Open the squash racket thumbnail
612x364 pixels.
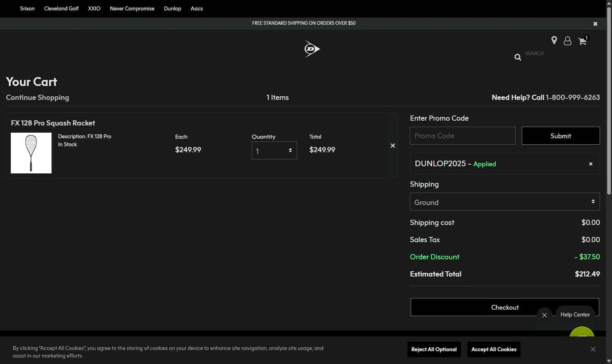coord(31,153)
